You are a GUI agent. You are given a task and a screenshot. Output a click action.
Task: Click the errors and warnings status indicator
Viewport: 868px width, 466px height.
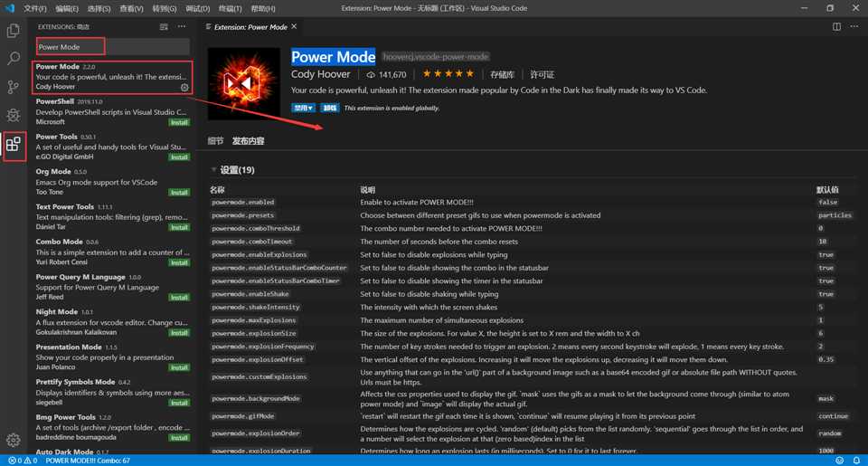[x=23, y=461]
